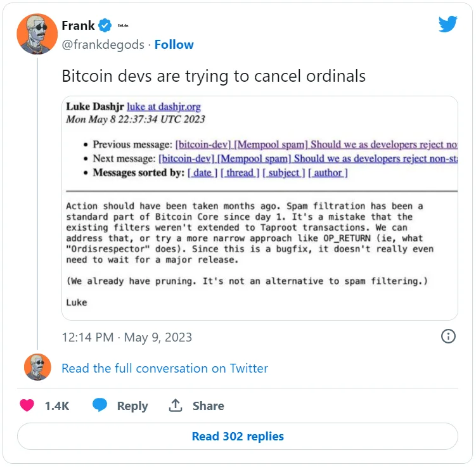Click the 1.4K likes count

56,406
